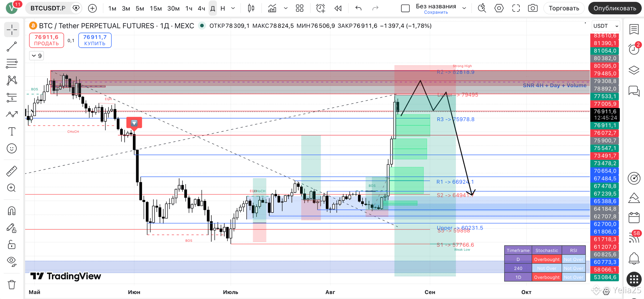Undo the last chart action
Viewport: 644px width, 299px height.
point(358,8)
